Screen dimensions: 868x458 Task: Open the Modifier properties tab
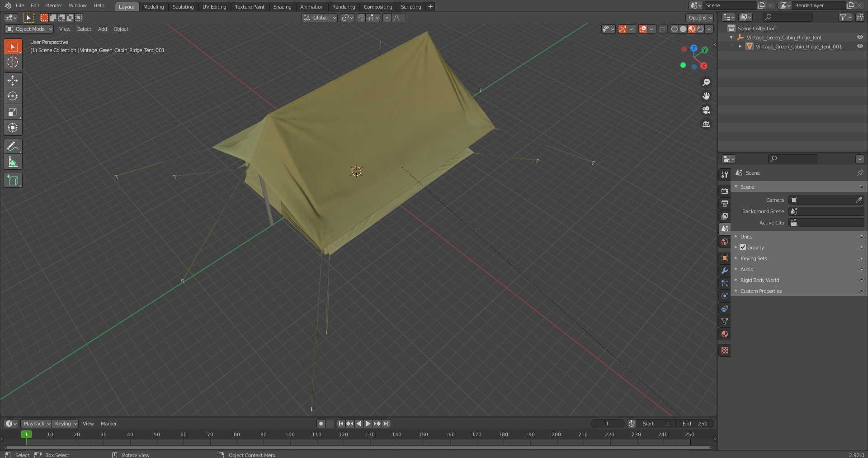pyautogui.click(x=725, y=271)
